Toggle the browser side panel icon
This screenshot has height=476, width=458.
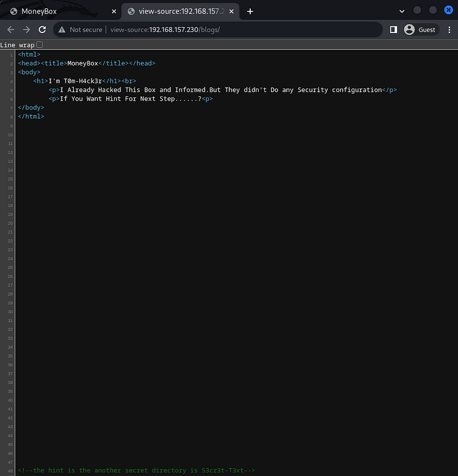tap(393, 29)
